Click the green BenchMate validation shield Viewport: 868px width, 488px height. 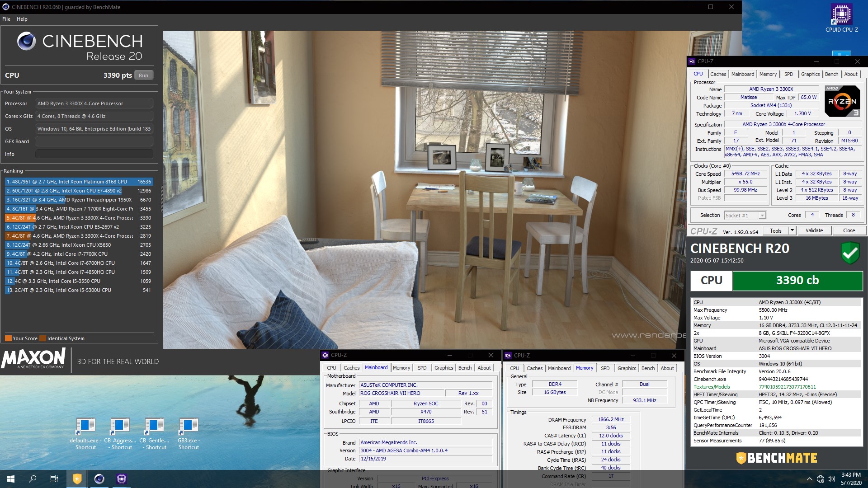pos(850,253)
